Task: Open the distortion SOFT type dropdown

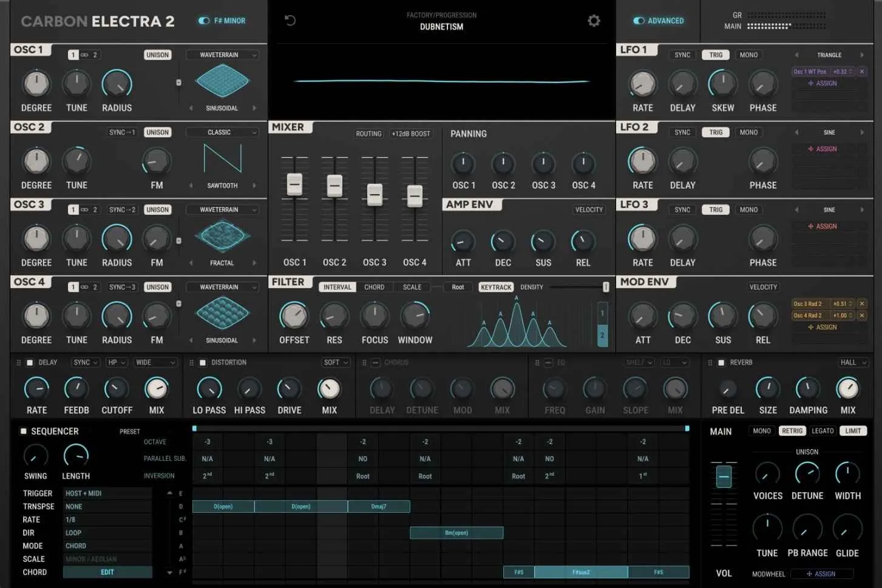Action: pos(336,363)
